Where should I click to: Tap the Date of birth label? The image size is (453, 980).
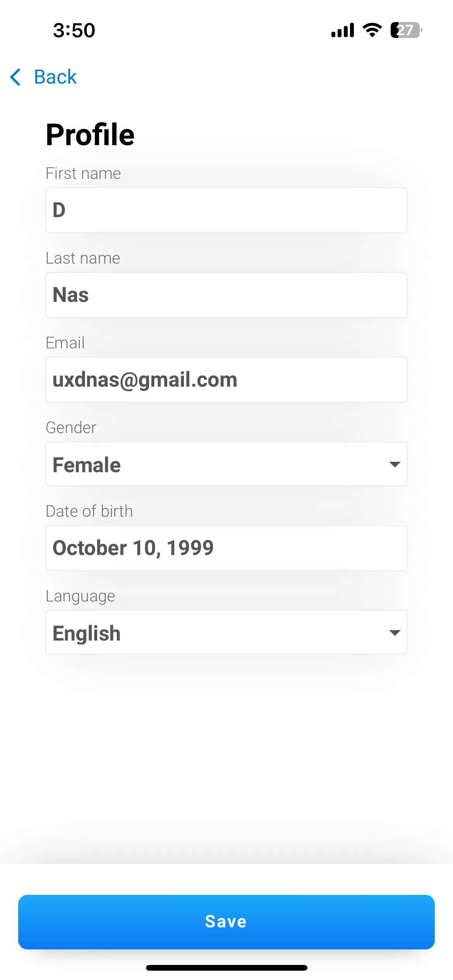(89, 511)
